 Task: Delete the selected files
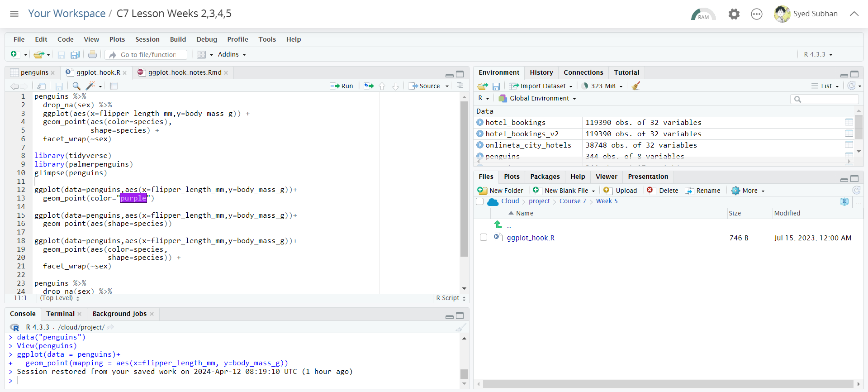click(x=662, y=191)
